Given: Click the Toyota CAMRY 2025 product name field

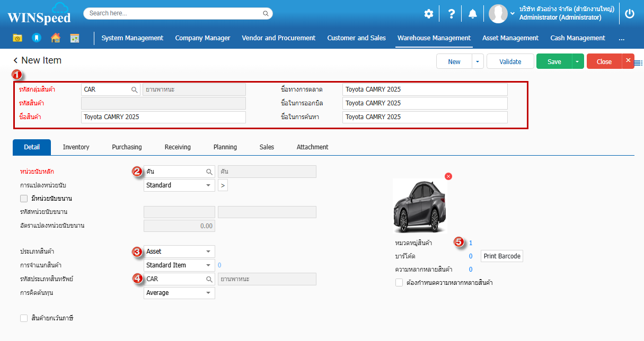Looking at the screenshot, I should click(163, 117).
